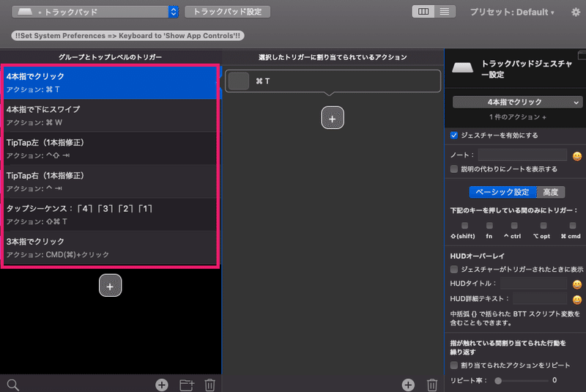Add new trigger with plus button under list
586x392 pixels.
(x=111, y=286)
